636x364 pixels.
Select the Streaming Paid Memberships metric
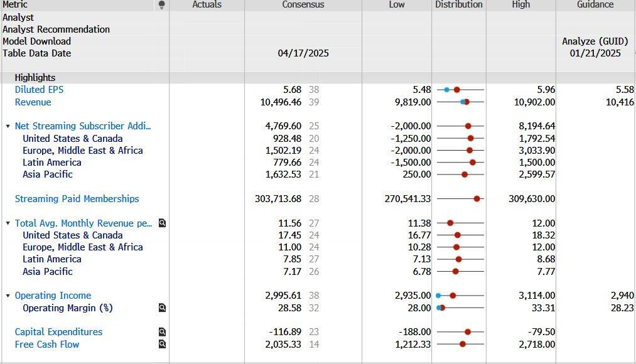click(77, 199)
